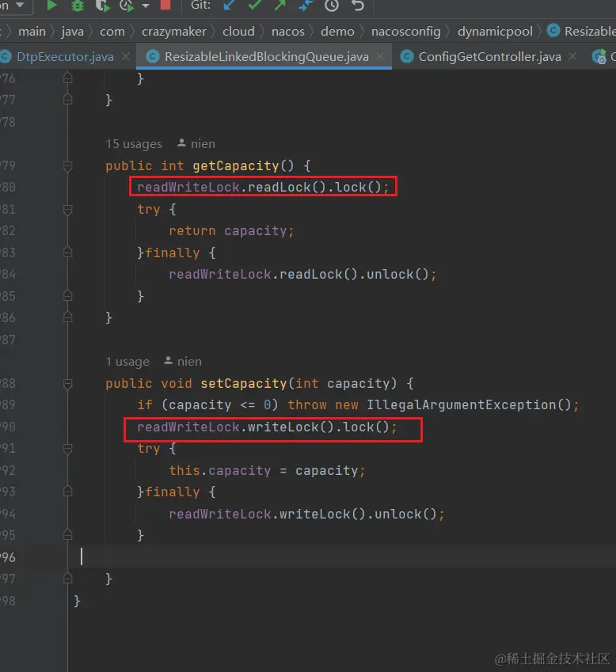Close the DtpExecutor.java tab
This screenshot has height=672, width=616.
[x=126, y=56]
